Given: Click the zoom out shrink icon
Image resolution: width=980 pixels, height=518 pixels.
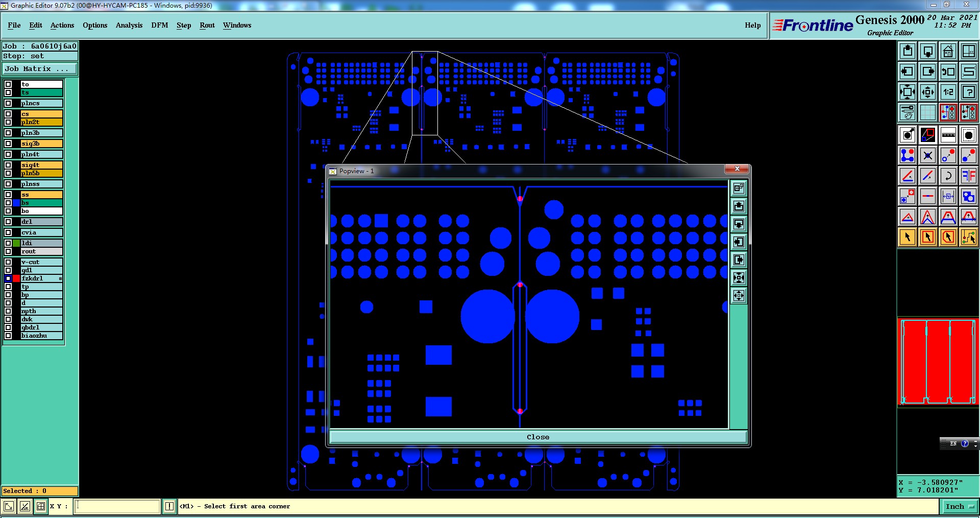Looking at the screenshot, I should coord(928,92).
